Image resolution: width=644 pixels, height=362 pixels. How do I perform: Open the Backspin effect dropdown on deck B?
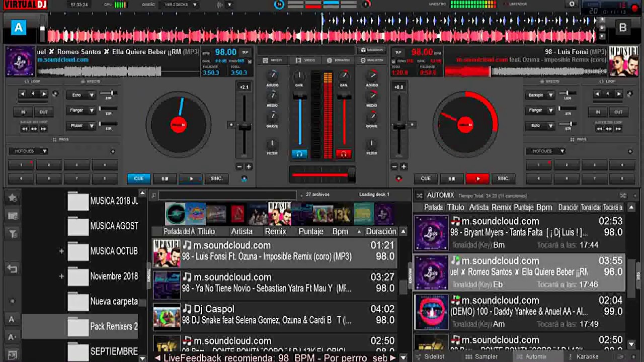click(x=541, y=95)
